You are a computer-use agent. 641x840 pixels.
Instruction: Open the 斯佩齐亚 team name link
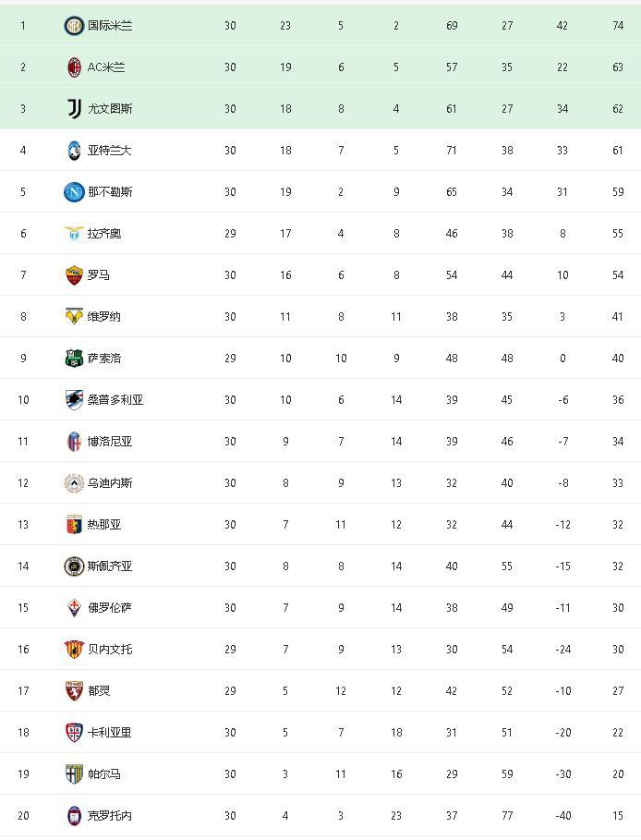click(110, 566)
